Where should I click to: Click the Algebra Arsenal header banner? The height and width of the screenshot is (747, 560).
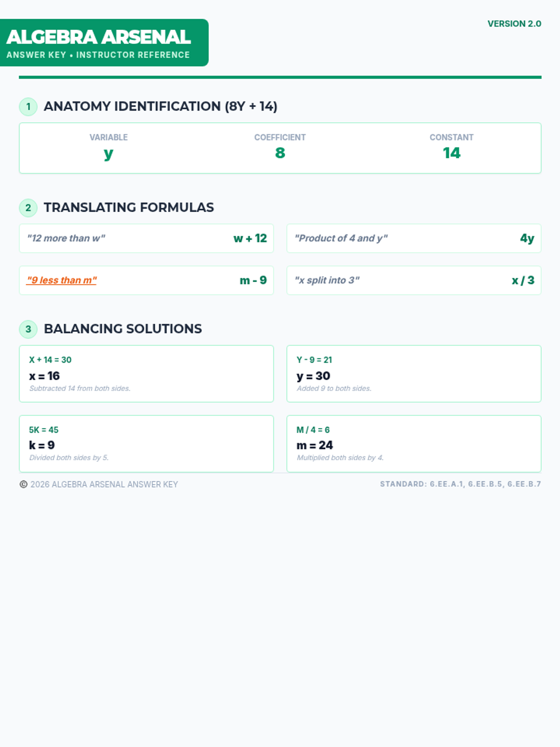pos(104,43)
